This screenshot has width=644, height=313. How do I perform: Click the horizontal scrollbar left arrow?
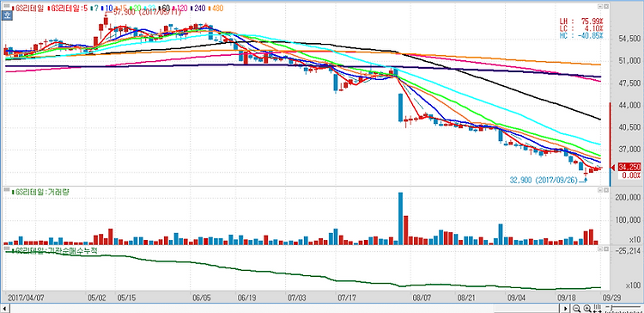pyautogui.click(x=5, y=309)
